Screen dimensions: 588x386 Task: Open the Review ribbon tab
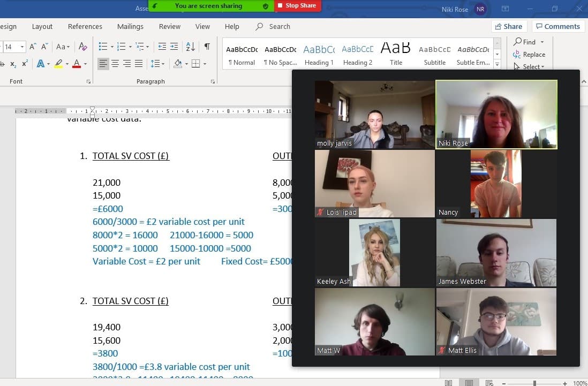coord(170,27)
